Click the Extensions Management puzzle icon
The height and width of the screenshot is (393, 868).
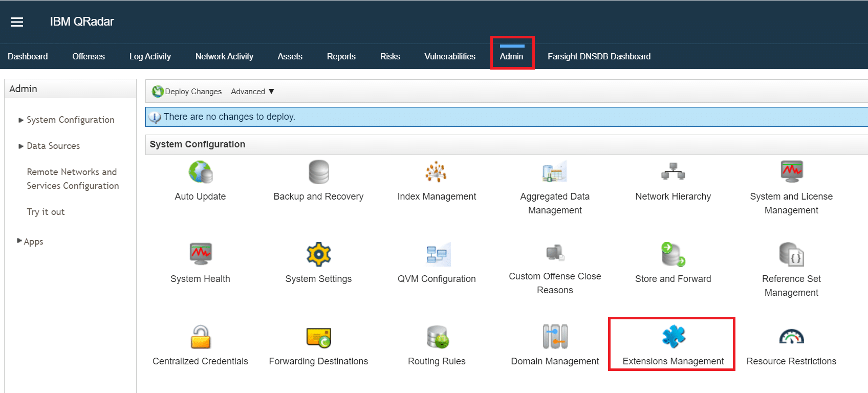tap(674, 337)
